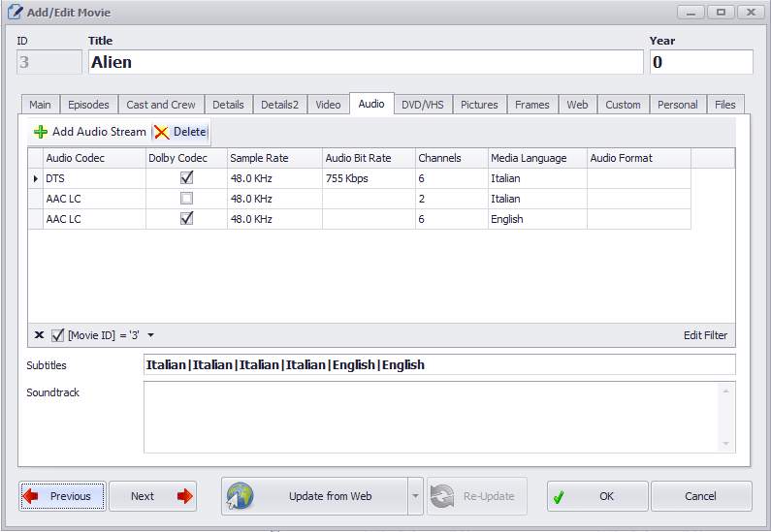Click the red left arrow Previous icon
The image size is (771, 532).
tap(30, 496)
